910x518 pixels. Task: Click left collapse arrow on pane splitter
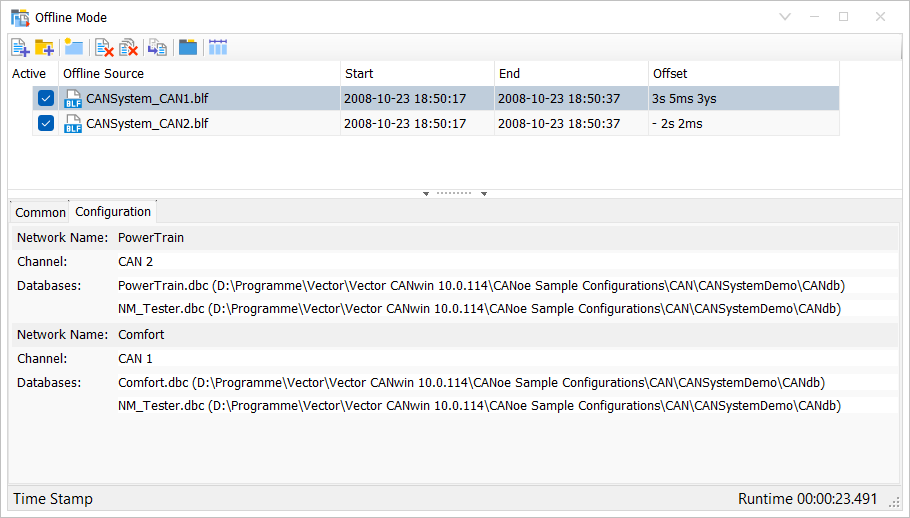coord(426,194)
